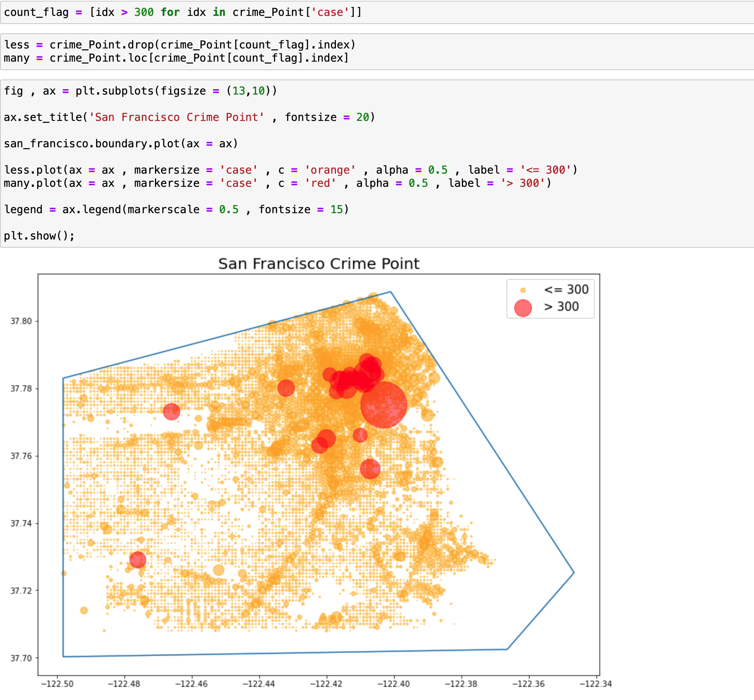Click the ax.legend markerscale line
Image resolution: width=754 pixels, height=700 pixels.
point(176,209)
